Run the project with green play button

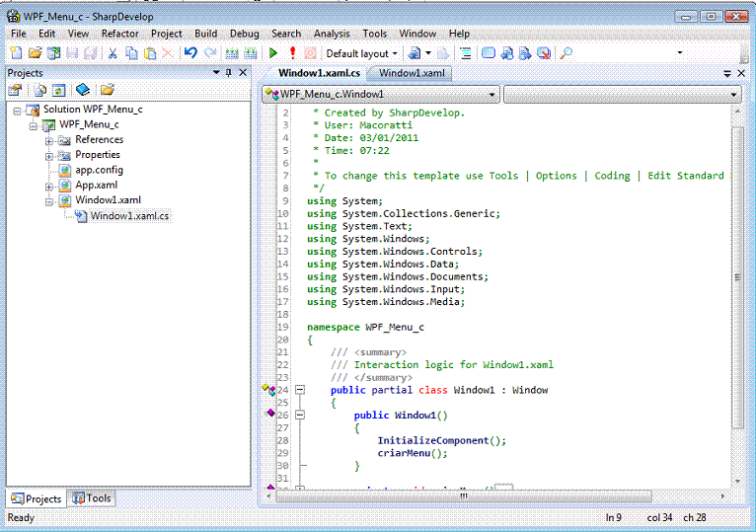coord(273,53)
